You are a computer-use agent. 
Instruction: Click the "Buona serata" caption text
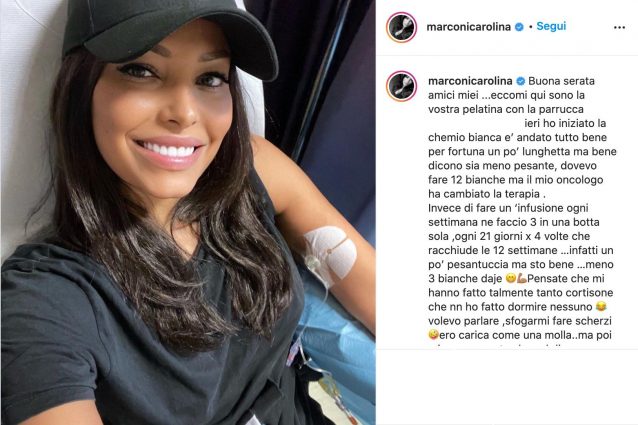[562, 81]
